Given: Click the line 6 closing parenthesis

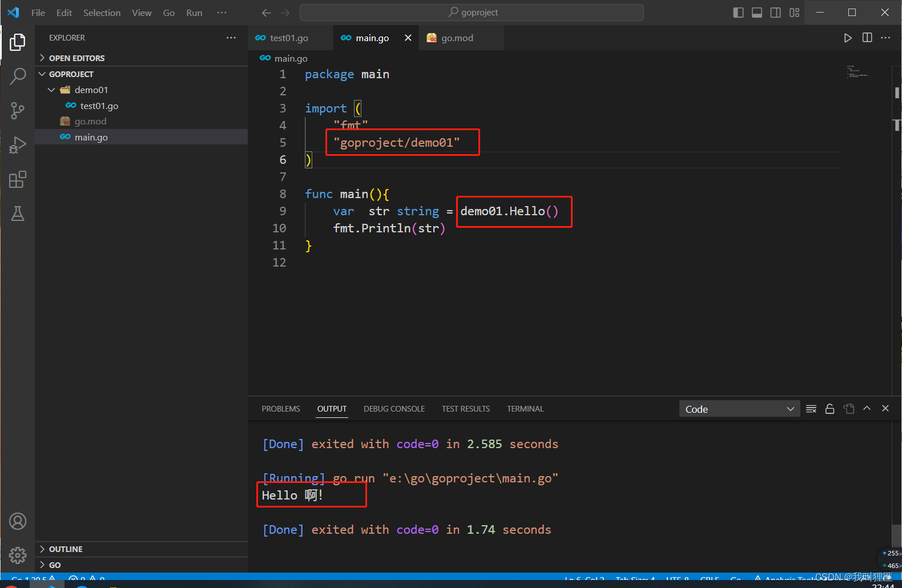Looking at the screenshot, I should [308, 160].
